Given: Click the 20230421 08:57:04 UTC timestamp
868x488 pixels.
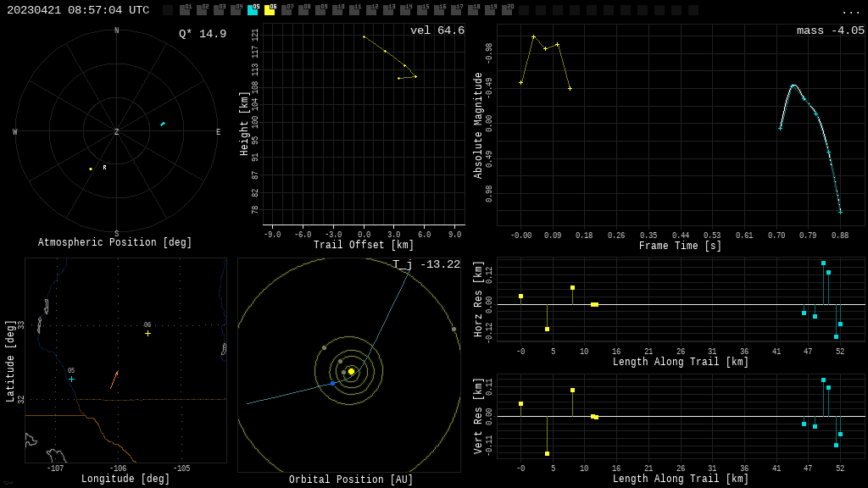Looking at the screenshot, I should tap(78, 10).
